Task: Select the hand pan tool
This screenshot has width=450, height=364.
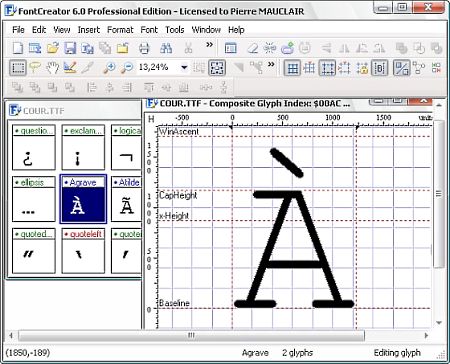Action: 52,68
